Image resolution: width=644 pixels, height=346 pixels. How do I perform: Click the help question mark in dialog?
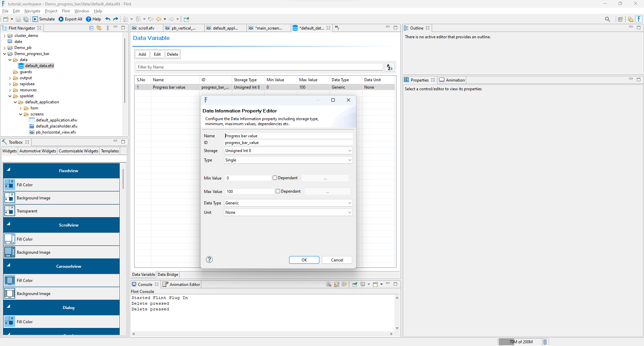[x=209, y=259]
